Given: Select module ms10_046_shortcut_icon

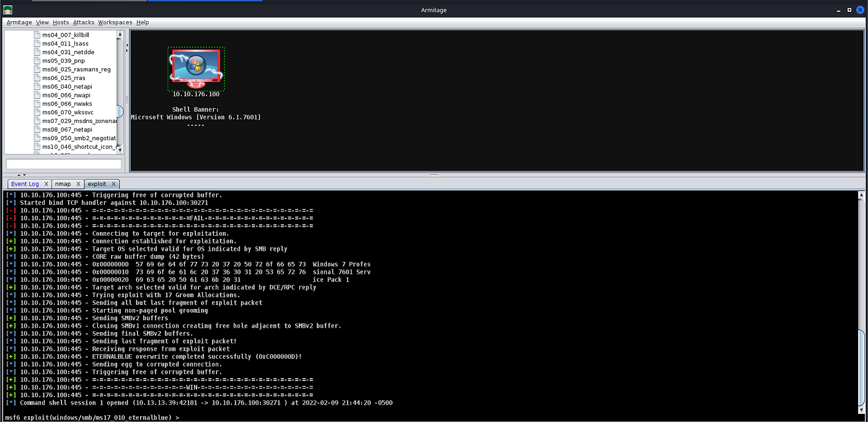Looking at the screenshot, I should tap(79, 147).
